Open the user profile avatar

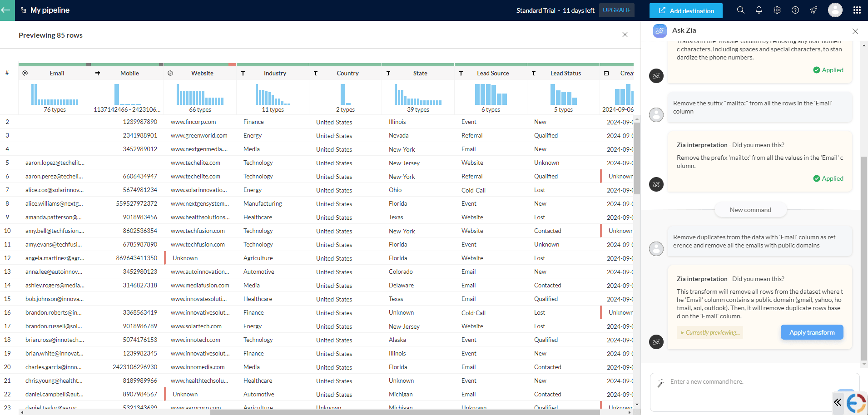835,10
